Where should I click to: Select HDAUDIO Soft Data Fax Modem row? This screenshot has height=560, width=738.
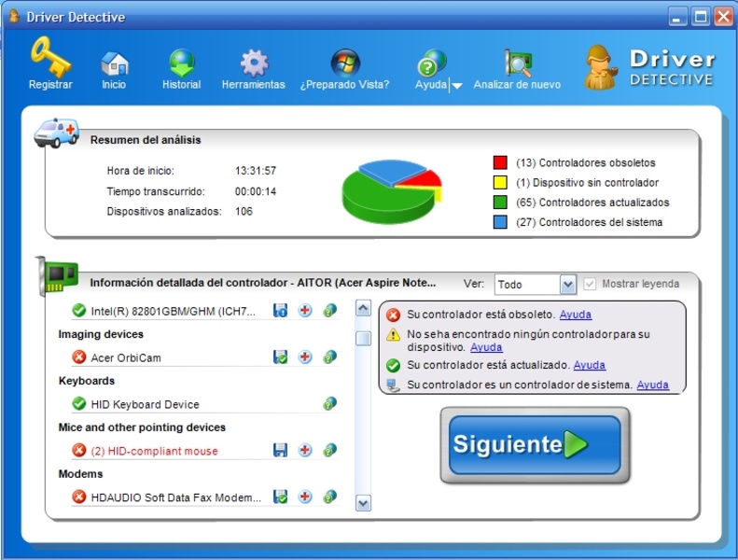point(204,497)
